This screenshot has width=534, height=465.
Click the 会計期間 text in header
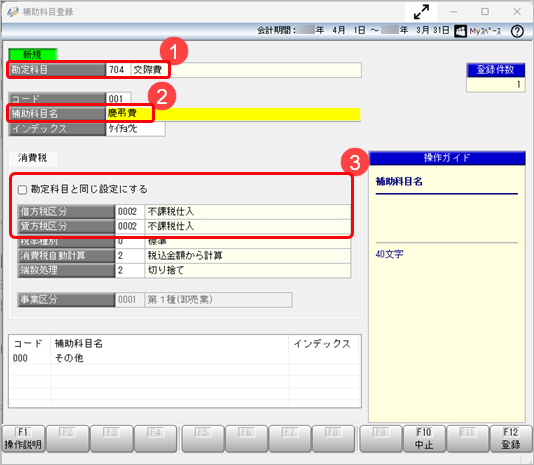click(x=277, y=31)
